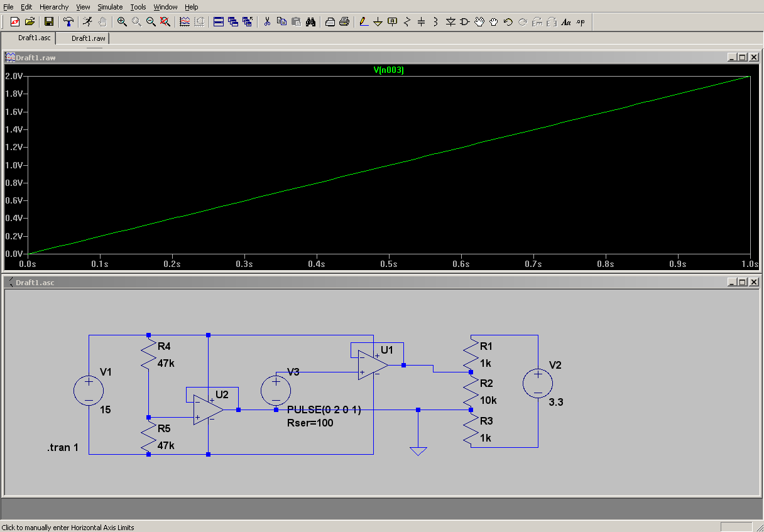
Task: Click the V(n003) trace label
Action: click(x=388, y=70)
